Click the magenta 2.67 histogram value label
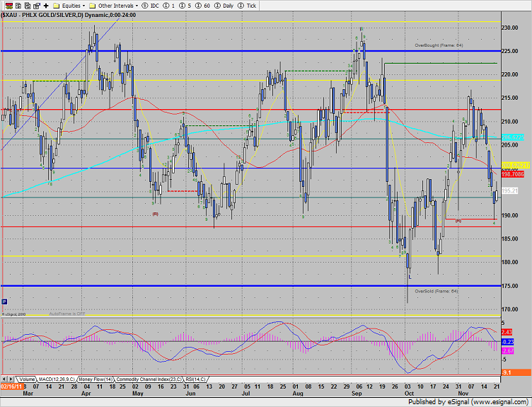The height and width of the screenshot is (407, 532). point(507,351)
